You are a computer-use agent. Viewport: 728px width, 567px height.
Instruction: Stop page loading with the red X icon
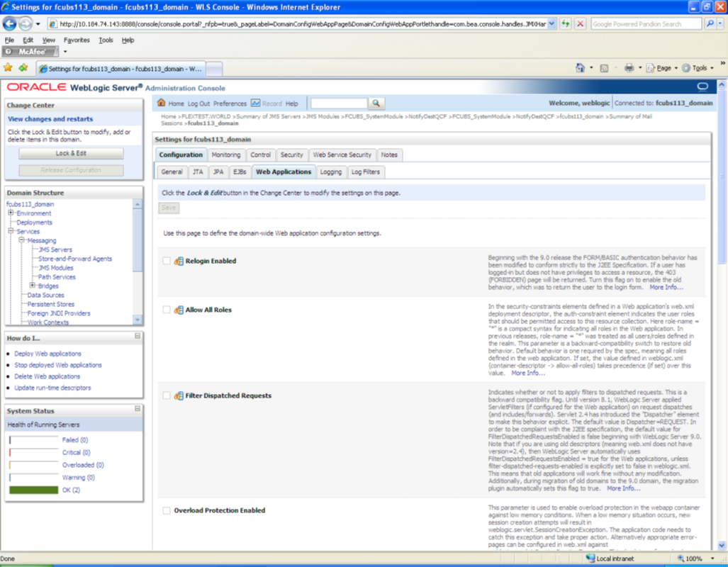[580, 23]
